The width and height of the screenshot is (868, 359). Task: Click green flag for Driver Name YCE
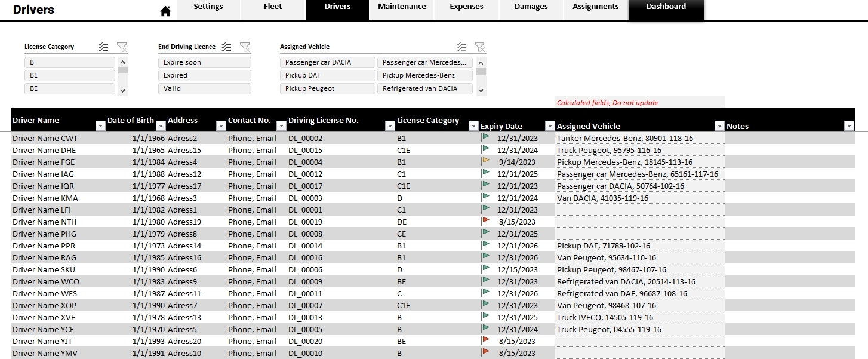[x=485, y=329]
